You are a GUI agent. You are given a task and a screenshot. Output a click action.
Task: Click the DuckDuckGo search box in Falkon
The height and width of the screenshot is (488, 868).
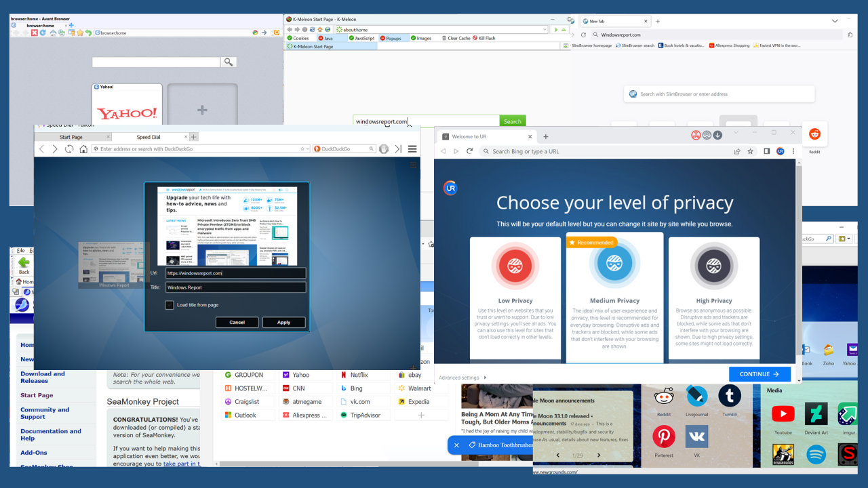(344, 149)
